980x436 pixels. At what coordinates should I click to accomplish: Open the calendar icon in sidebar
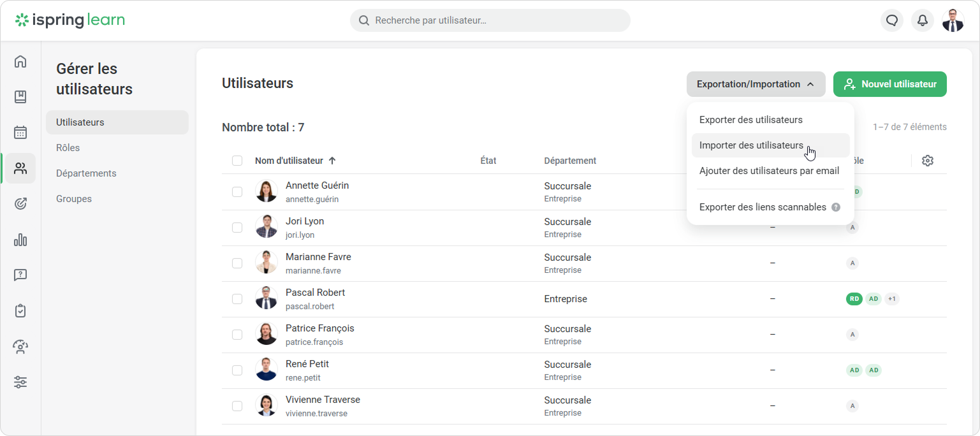point(20,133)
